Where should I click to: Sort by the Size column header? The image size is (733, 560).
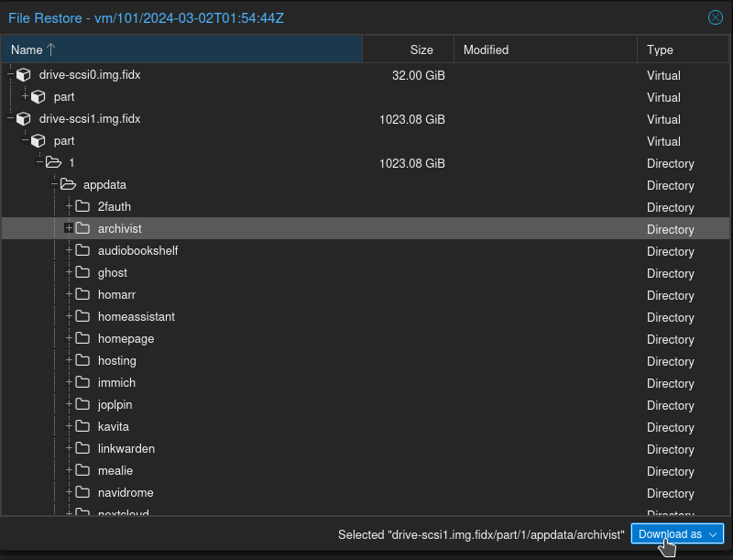(408, 49)
